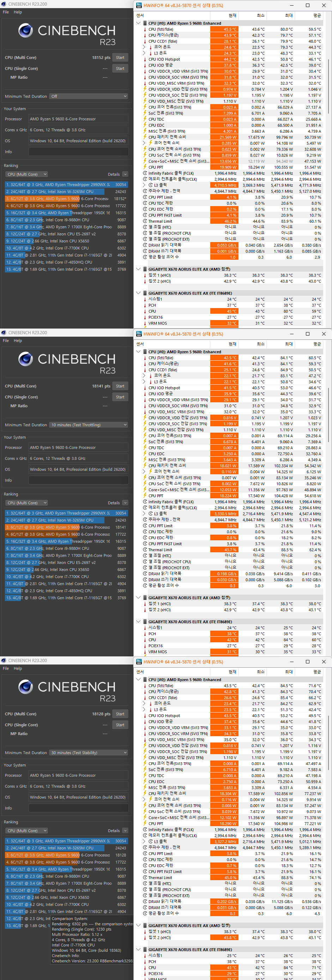Open Details arrow in 18141 pts Cinebench window
332x980 pixels.
click(x=125, y=503)
